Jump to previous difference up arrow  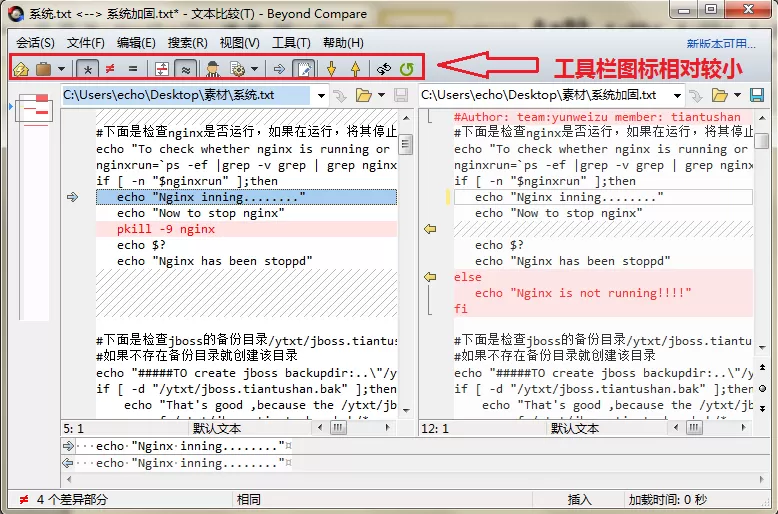click(355, 69)
